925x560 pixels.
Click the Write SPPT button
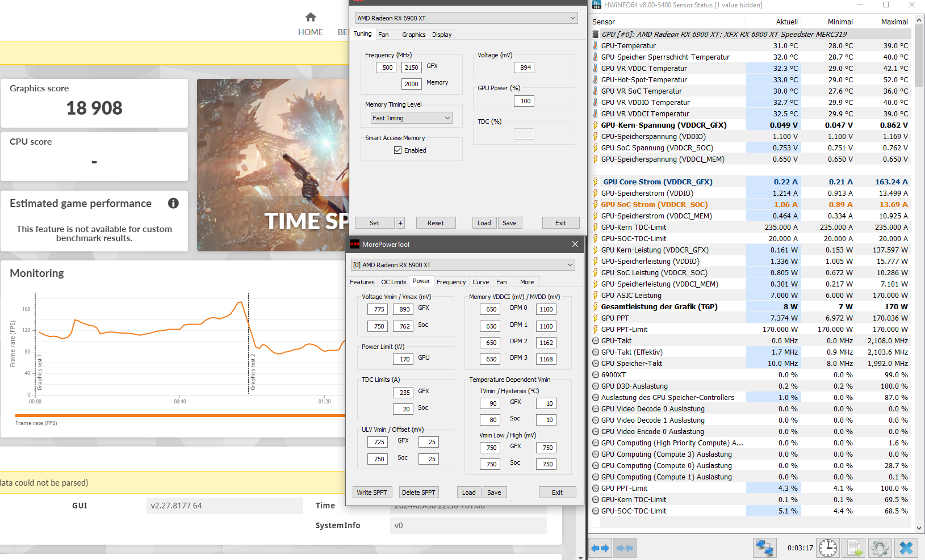(x=372, y=492)
